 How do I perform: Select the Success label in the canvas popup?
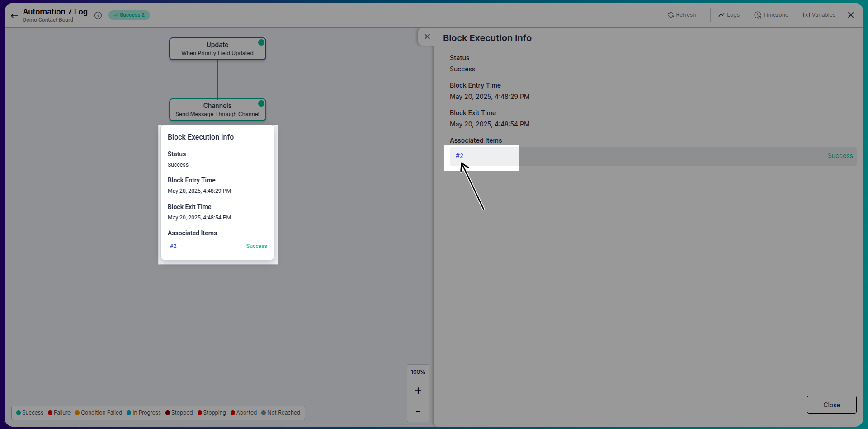(x=256, y=246)
